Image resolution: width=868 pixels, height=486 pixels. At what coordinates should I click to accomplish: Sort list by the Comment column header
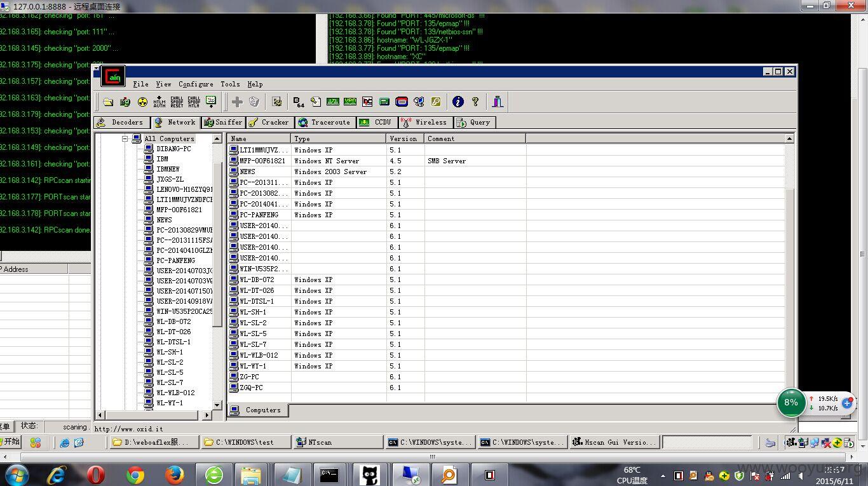click(475, 138)
